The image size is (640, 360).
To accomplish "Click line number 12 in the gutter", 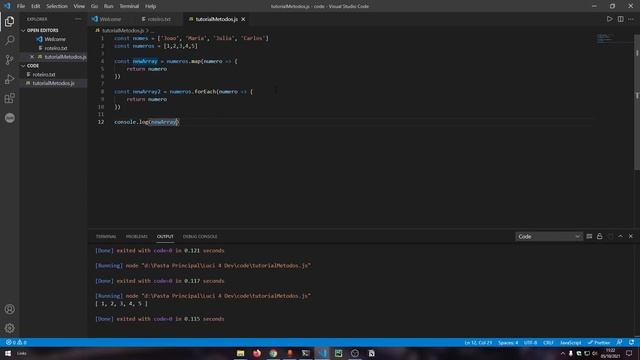I will click(x=101, y=122).
